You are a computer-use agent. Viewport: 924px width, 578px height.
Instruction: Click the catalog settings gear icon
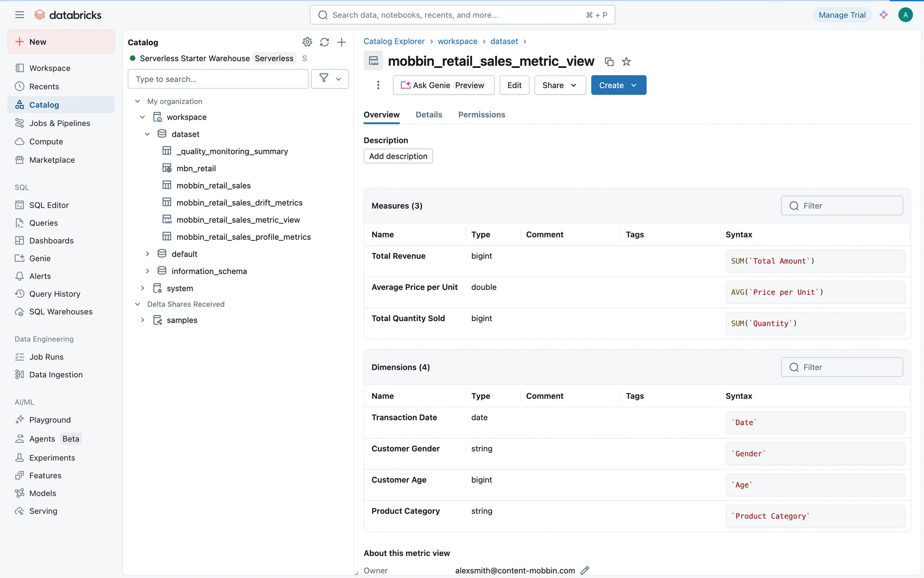(307, 42)
